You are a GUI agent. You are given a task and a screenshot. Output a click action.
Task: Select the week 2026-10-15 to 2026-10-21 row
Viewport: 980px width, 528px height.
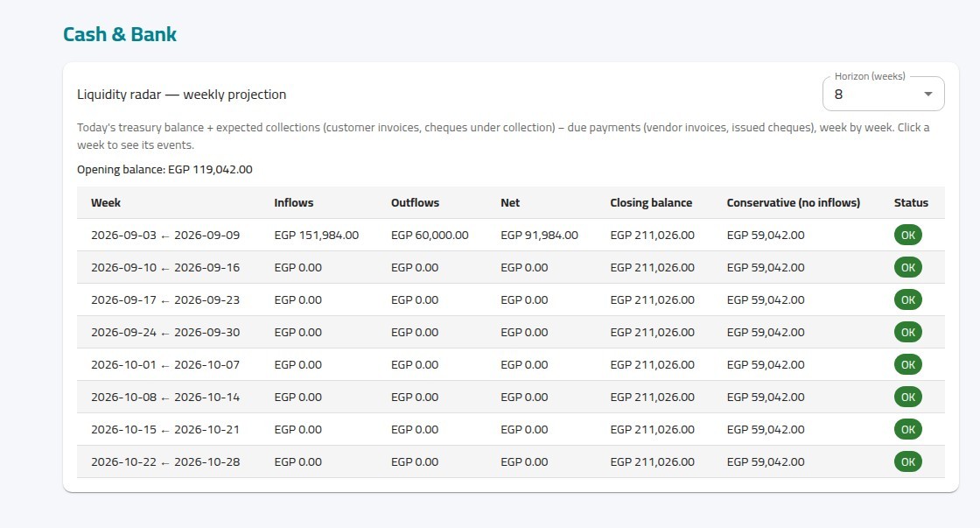coord(511,430)
